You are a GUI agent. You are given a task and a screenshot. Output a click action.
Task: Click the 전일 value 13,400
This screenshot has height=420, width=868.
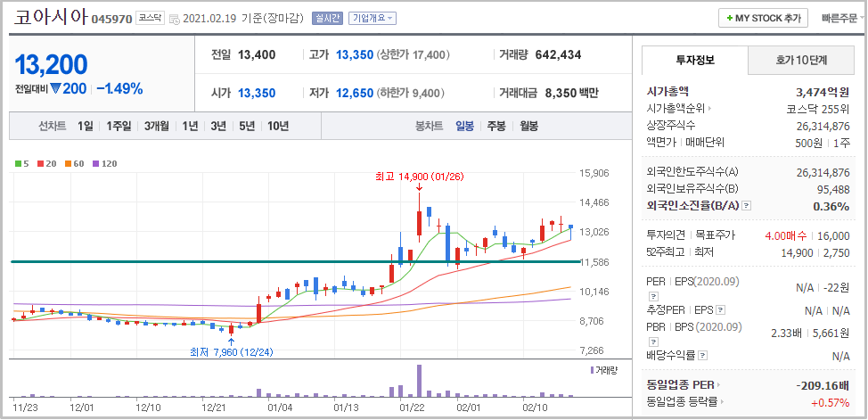(257, 55)
